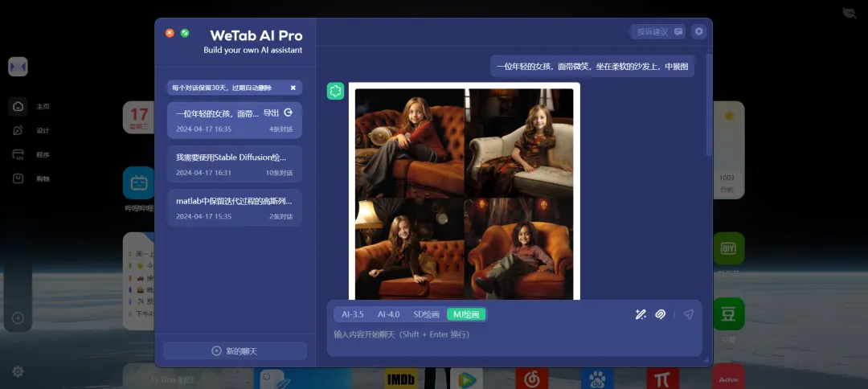Export the selected conversation via 导出 icon
868x389 pixels.
[x=288, y=113]
